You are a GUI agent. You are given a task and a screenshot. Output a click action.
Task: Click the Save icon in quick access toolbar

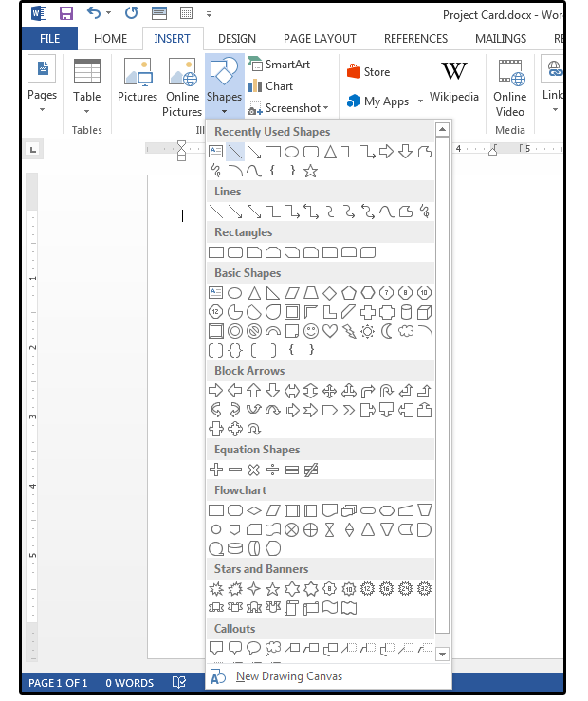(66, 13)
